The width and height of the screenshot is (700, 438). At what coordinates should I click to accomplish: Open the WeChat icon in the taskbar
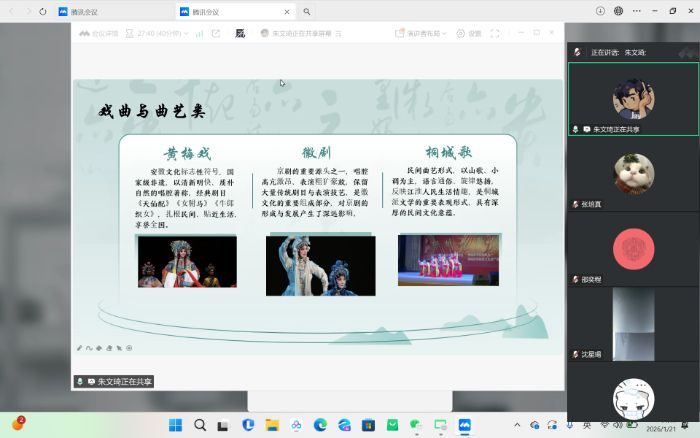(417, 425)
